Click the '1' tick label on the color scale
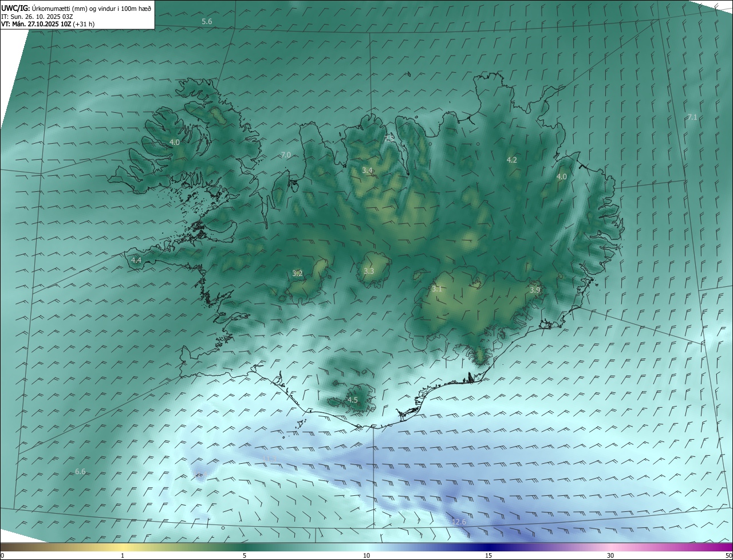This screenshot has width=733, height=560. (123, 556)
